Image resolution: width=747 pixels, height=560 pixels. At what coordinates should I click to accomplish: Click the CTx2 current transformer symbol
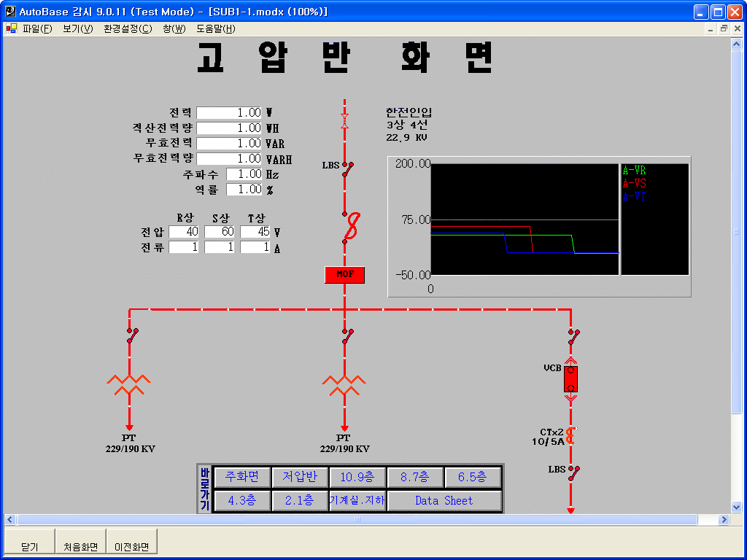coord(571,436)
